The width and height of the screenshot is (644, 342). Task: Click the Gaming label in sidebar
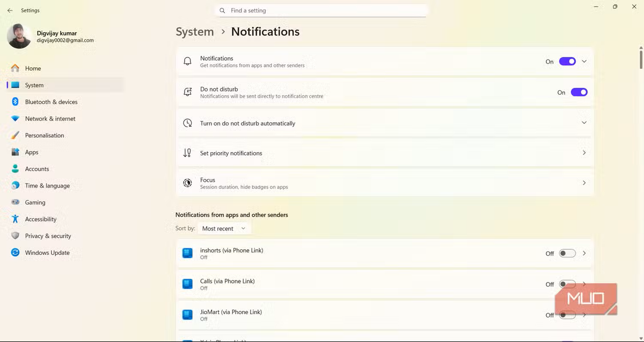pos(35,203)
